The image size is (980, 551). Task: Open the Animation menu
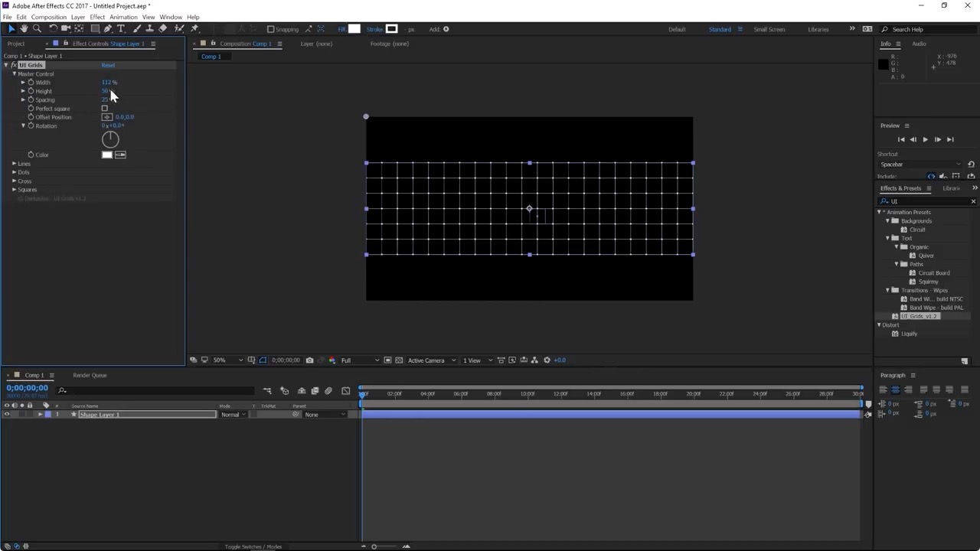[123, 17]
